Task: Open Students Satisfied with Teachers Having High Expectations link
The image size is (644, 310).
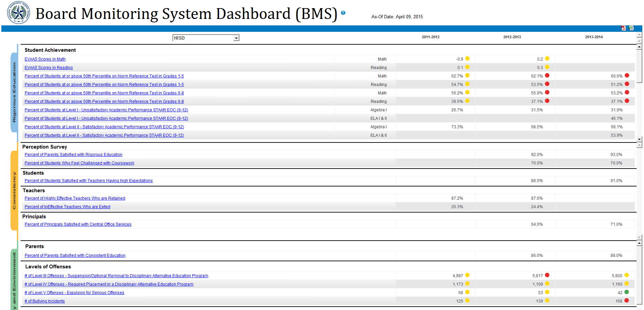Action: point(89,181)
